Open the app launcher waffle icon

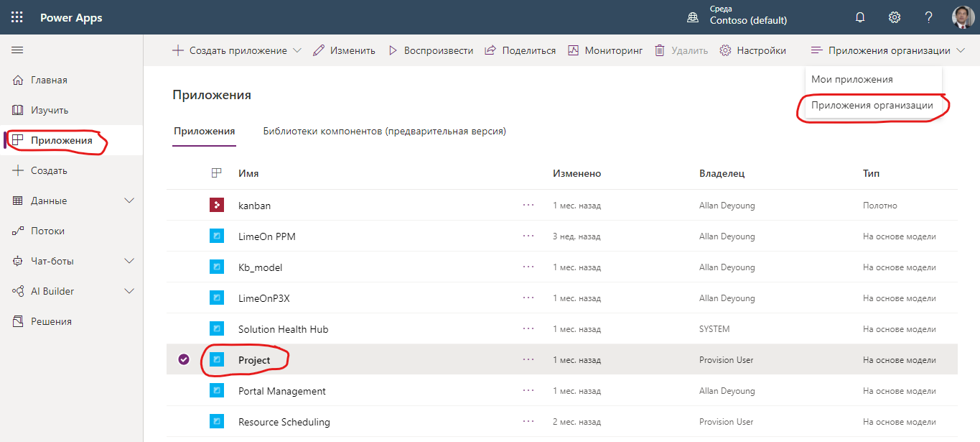(x=17, y=18)
